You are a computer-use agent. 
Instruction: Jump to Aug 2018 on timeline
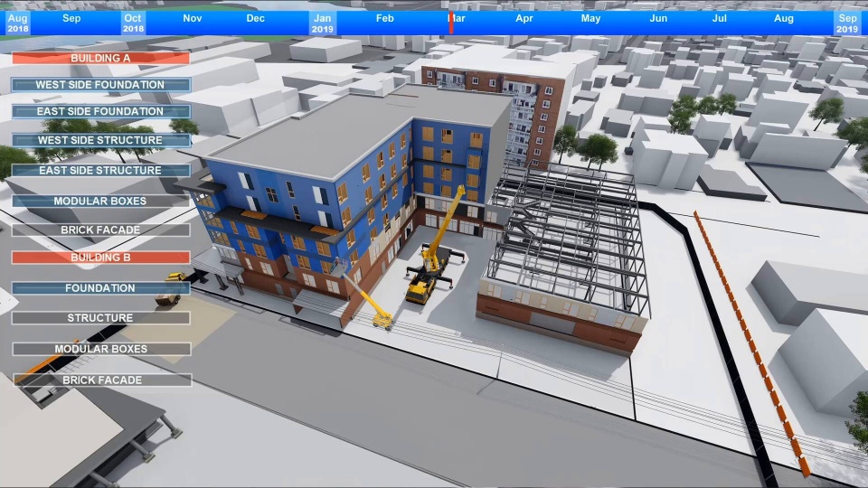point(17,23)
